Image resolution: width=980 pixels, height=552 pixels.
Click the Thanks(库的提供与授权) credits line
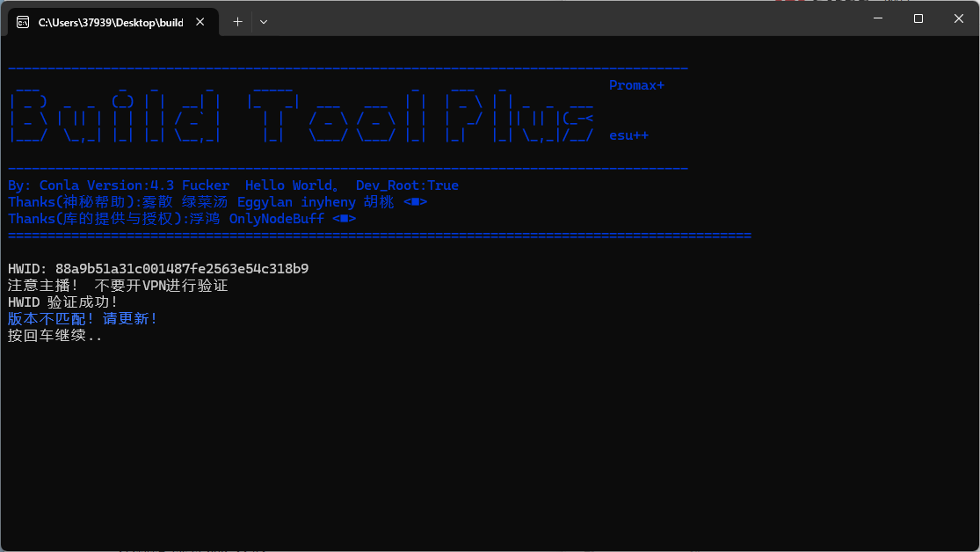point(182,219)
